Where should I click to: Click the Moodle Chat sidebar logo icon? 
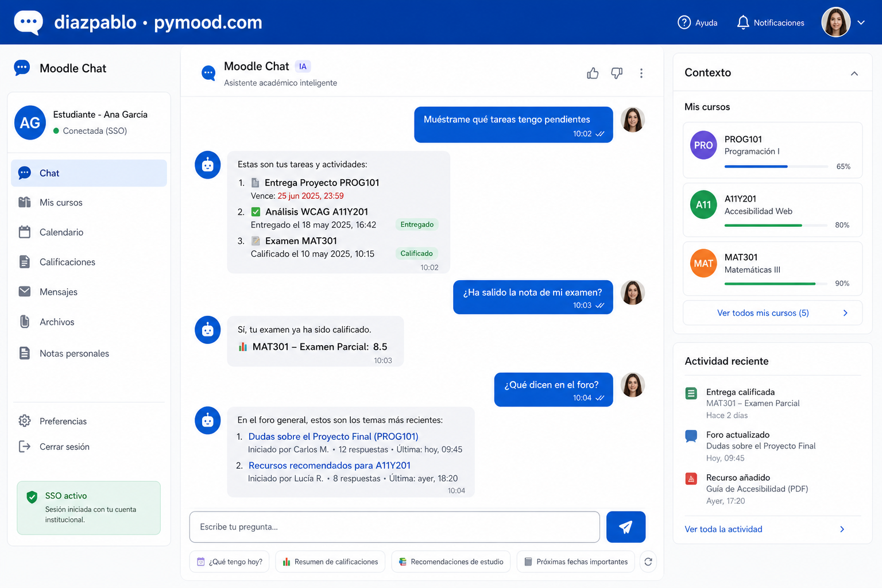tap(22, 68)
